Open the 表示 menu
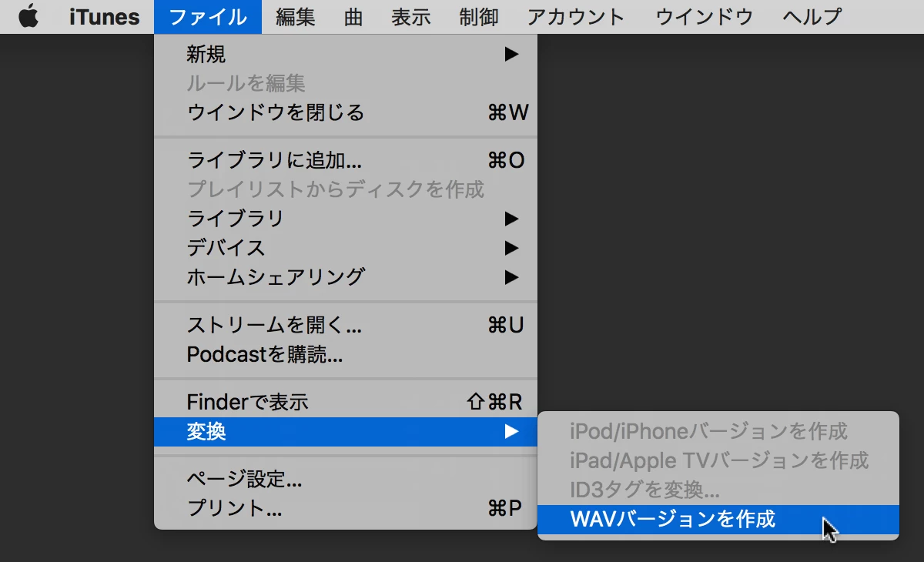The image size is (924, 562). (x=410, y=17)
